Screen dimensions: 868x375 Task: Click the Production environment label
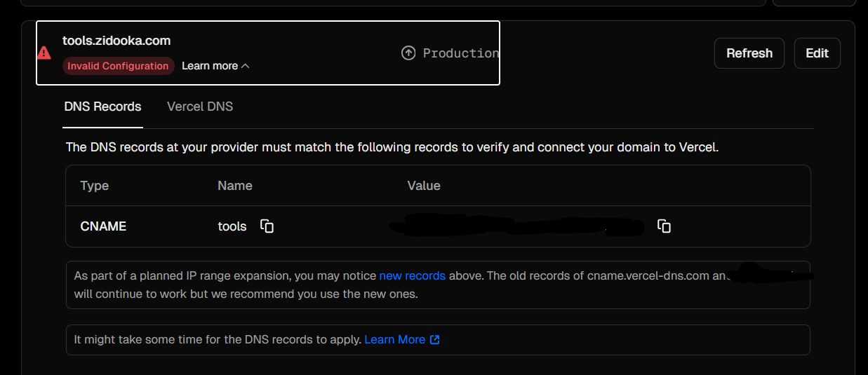[460, 53]
